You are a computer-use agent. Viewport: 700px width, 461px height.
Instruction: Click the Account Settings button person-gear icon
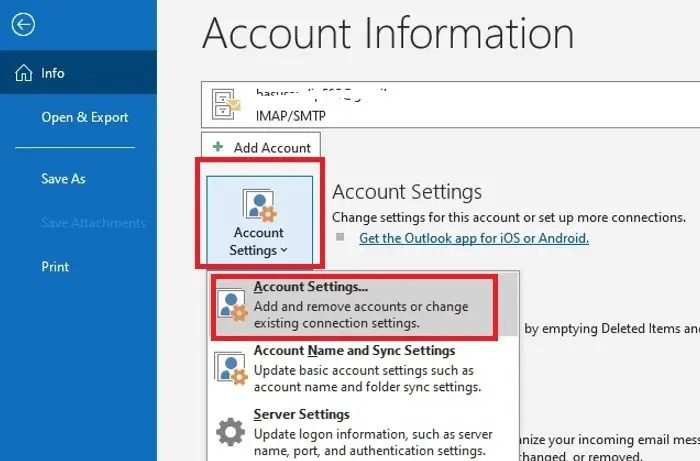pyautogui.click(x=259, y=205)
